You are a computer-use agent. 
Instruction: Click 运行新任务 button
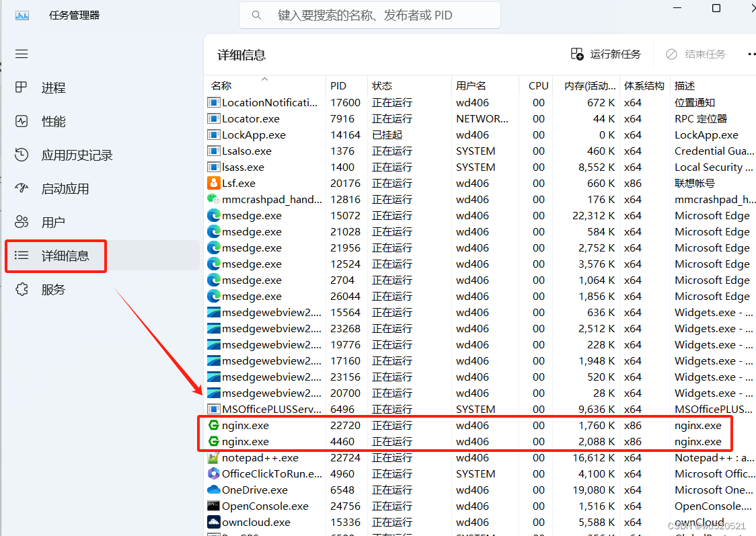tap(605, 54)
